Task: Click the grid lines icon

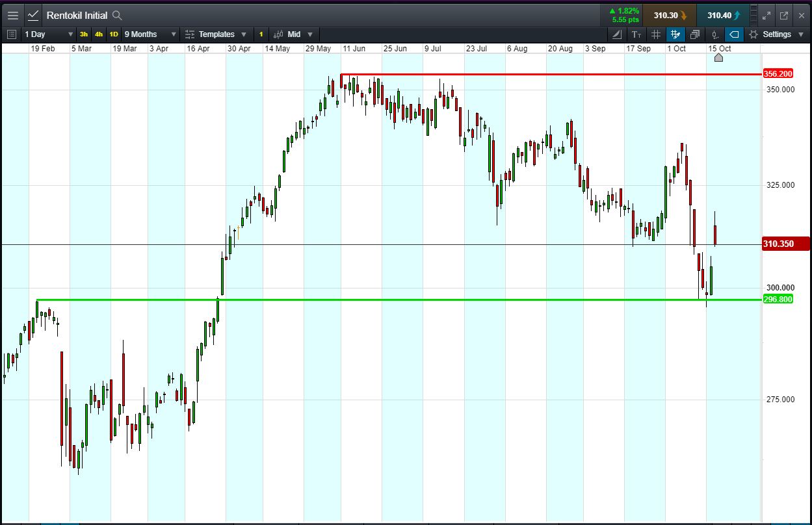Action: pos(656,34)
